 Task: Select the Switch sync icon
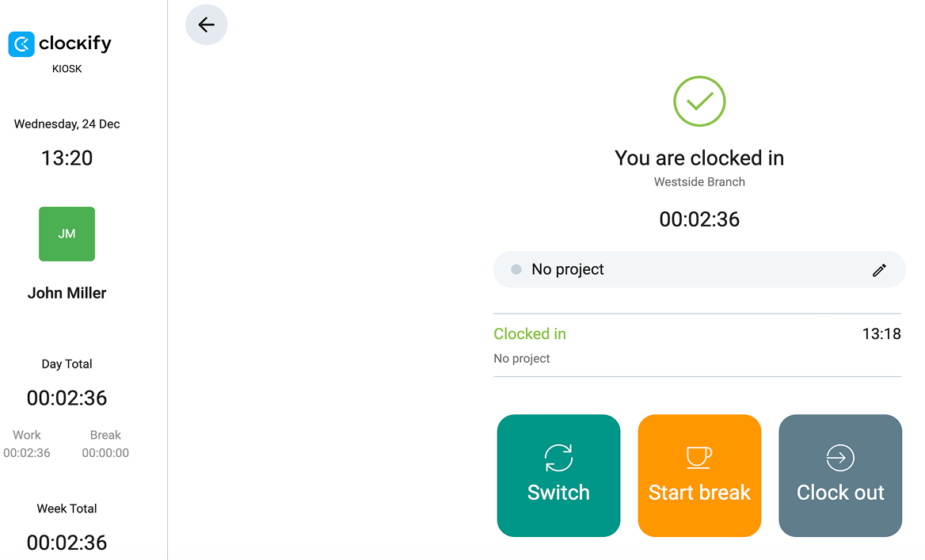tap(558, 457)
